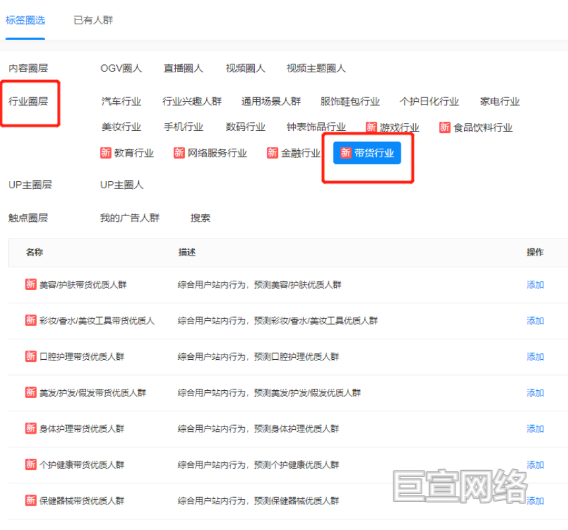This screenshot has width=568, height=530.
Task: Choose 汽车行业 tag
Action: coord(121,101)
